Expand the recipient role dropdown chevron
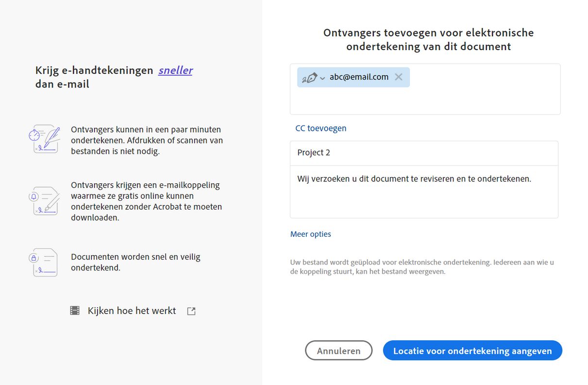This screenshot has height=385, width=588. click(322, 78)
